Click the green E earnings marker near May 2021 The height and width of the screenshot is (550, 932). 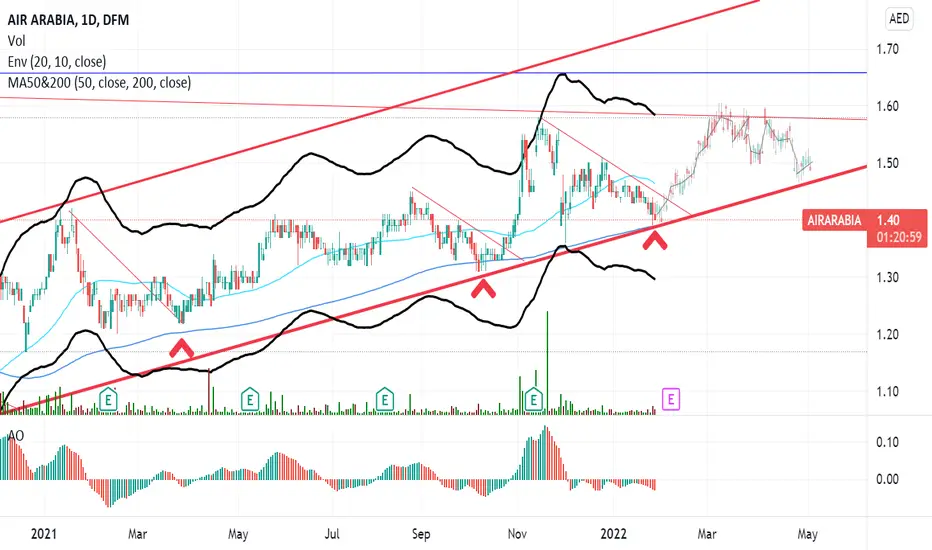click(x=250, y=400)
